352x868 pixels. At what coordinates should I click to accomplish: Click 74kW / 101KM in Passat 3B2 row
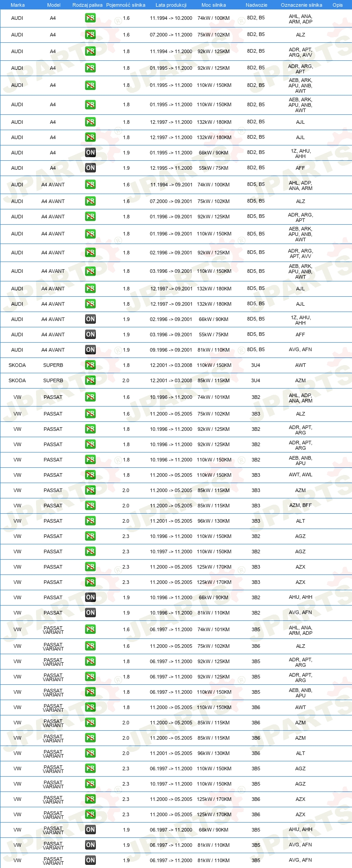coord(213,397)
